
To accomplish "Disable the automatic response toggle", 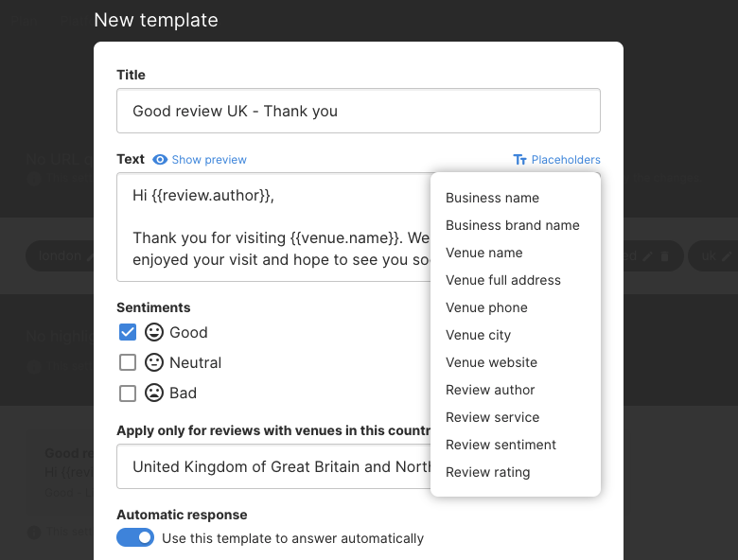I will tap(135, 537).
